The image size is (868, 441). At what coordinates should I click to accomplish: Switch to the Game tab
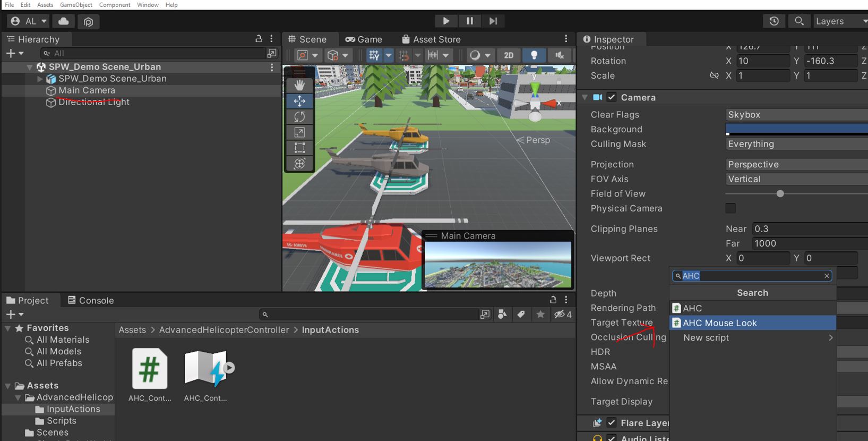[x=364, y=39]
